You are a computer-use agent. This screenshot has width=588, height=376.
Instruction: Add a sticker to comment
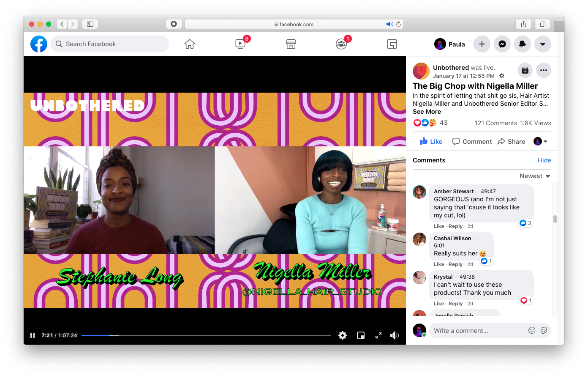point(544,331)
